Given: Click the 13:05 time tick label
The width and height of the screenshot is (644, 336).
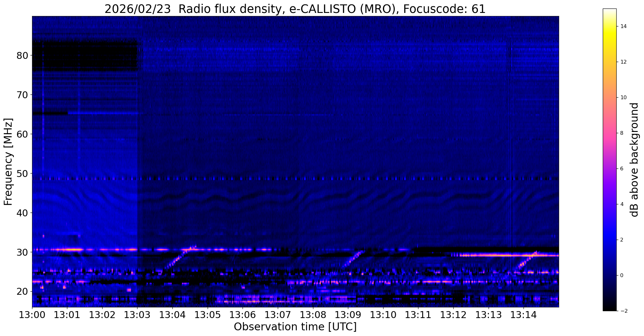Looking at the screenshot, I should click(x=208, y=315).
